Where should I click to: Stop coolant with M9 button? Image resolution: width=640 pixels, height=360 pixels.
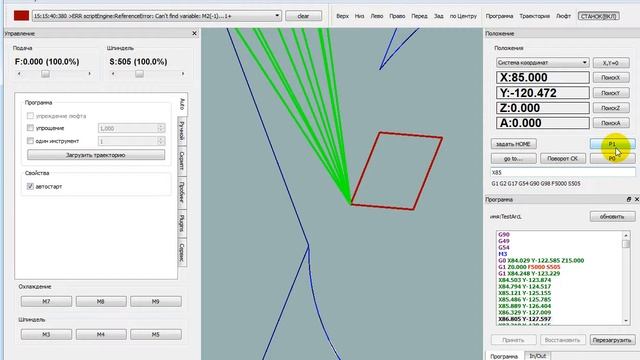point(156,301)
